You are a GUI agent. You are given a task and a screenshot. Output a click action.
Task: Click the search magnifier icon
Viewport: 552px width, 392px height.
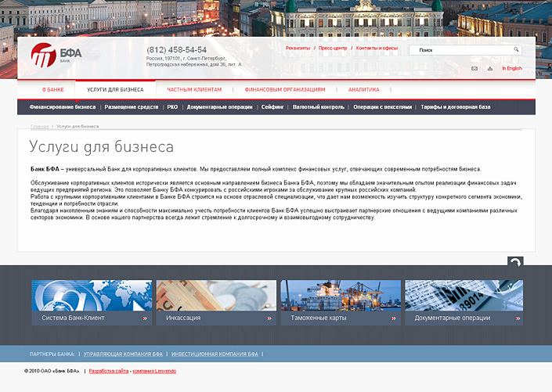(516, 49)
